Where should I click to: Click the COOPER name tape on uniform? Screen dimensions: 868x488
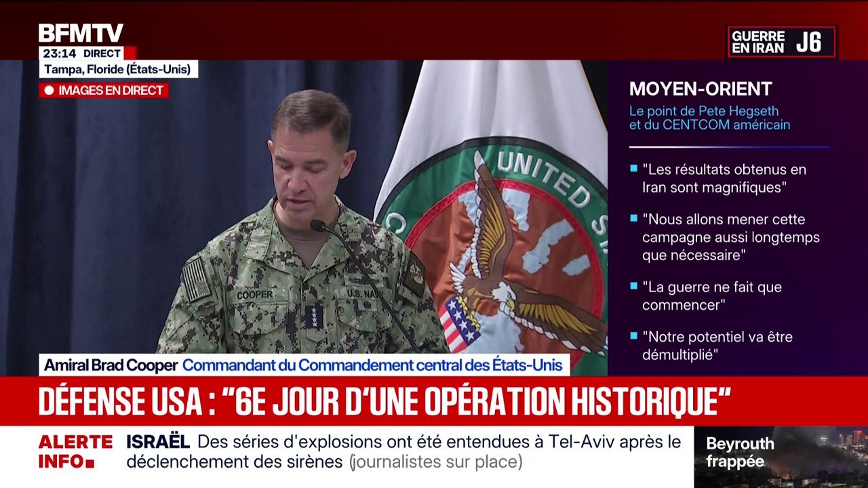[256, 295]
